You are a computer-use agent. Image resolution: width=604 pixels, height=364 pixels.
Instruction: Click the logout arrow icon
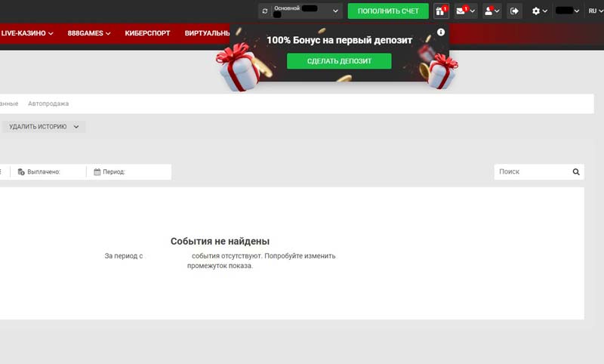tap(515, 11)
